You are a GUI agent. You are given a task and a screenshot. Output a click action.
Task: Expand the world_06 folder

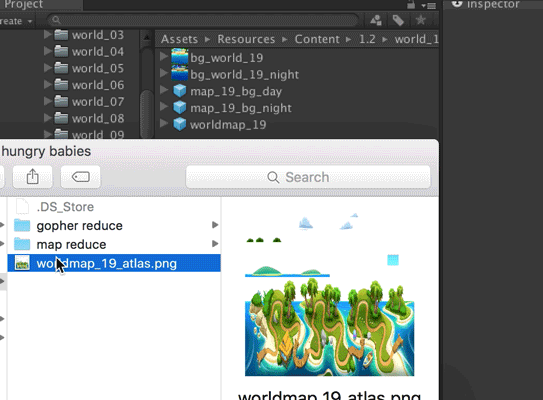(x=48, y=84)
